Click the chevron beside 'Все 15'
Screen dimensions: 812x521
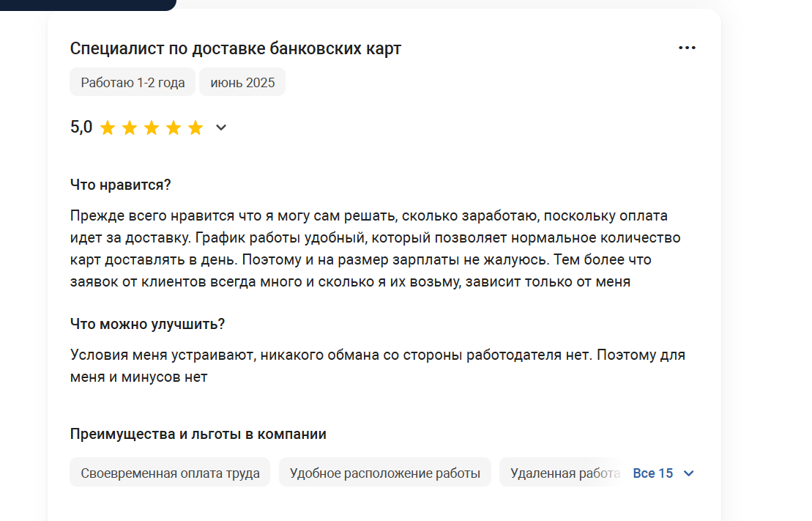coord(689,473)
